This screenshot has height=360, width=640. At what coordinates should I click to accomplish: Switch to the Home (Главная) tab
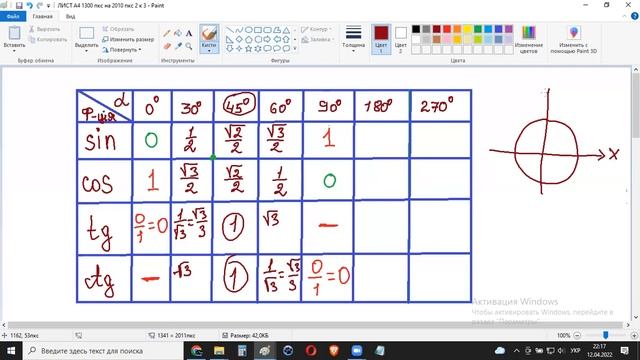(x=42, y=16)
